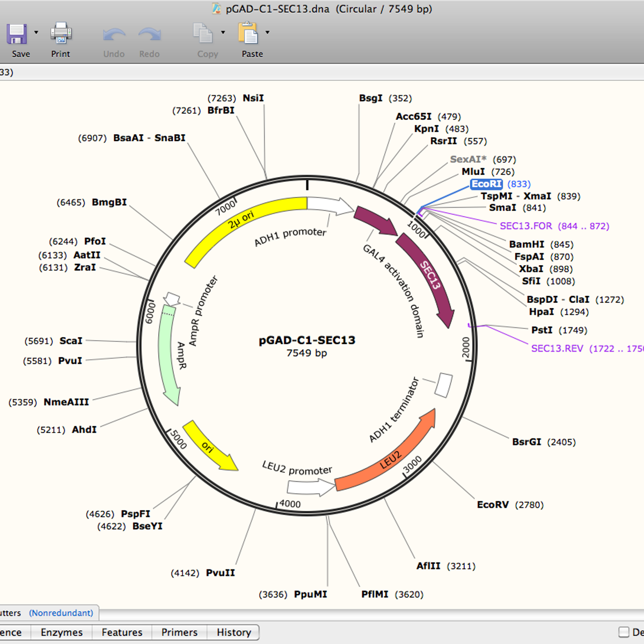Show the History tab

point(233,632)
